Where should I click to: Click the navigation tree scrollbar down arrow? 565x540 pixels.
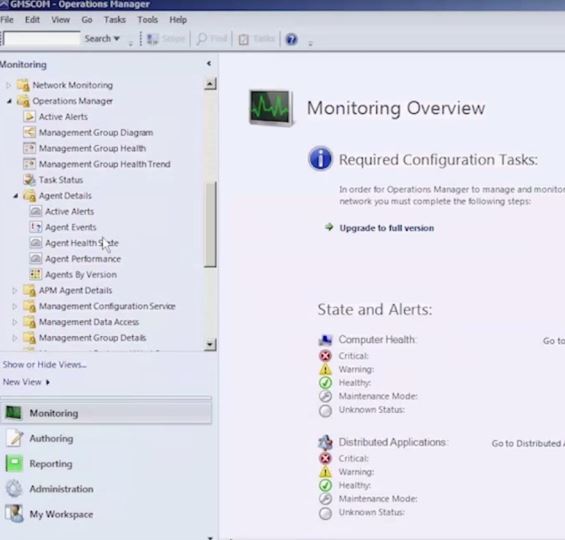pos(210,344)
